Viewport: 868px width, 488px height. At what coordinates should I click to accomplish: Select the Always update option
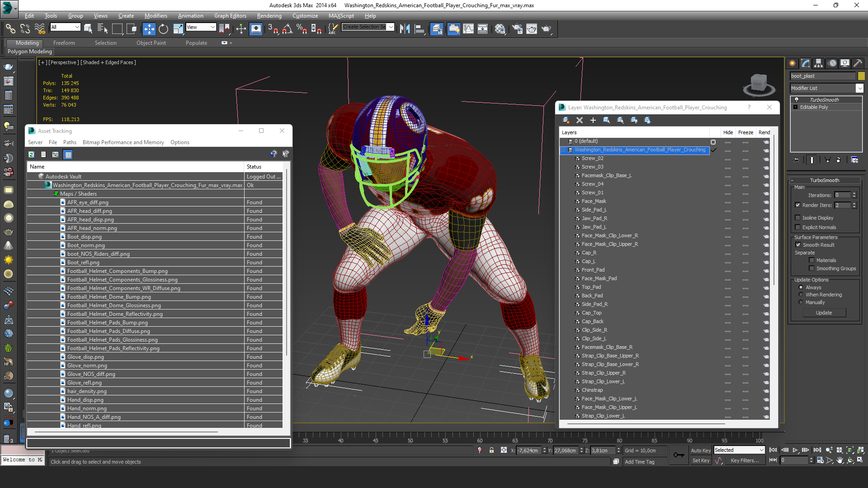click(801, 287)
